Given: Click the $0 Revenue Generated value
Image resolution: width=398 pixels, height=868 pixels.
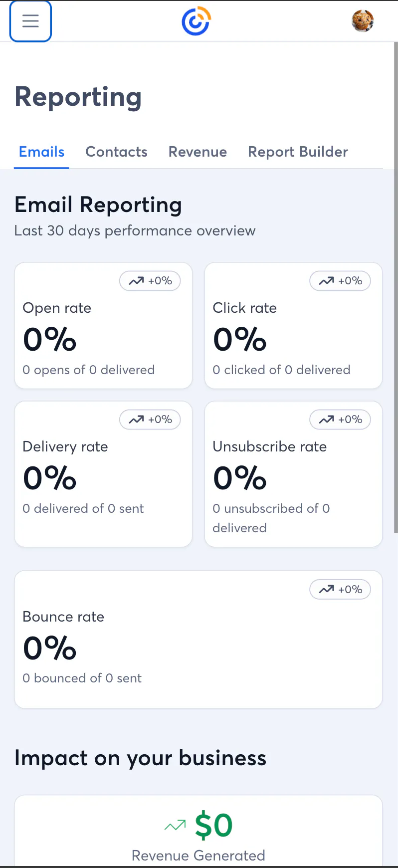Looking at the screenshot, I should pos(214,826).
